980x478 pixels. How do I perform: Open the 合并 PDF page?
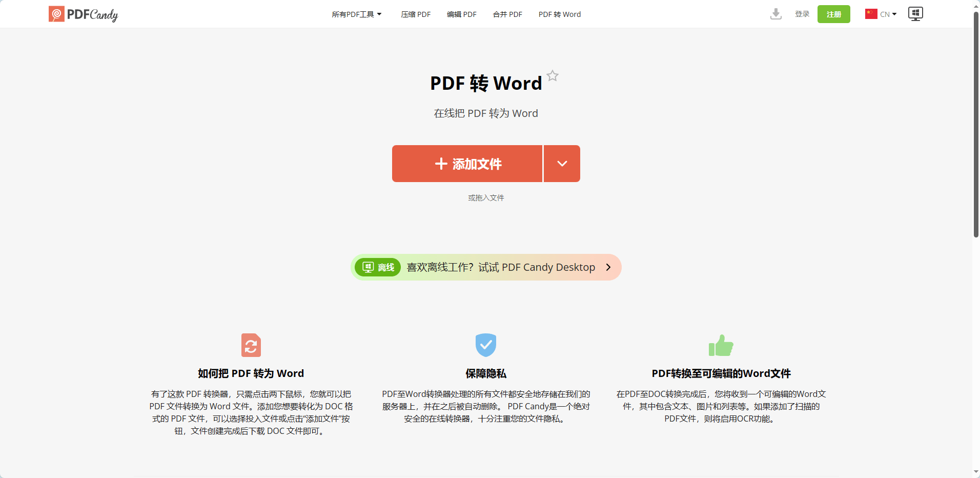click(x=507, y=14)
